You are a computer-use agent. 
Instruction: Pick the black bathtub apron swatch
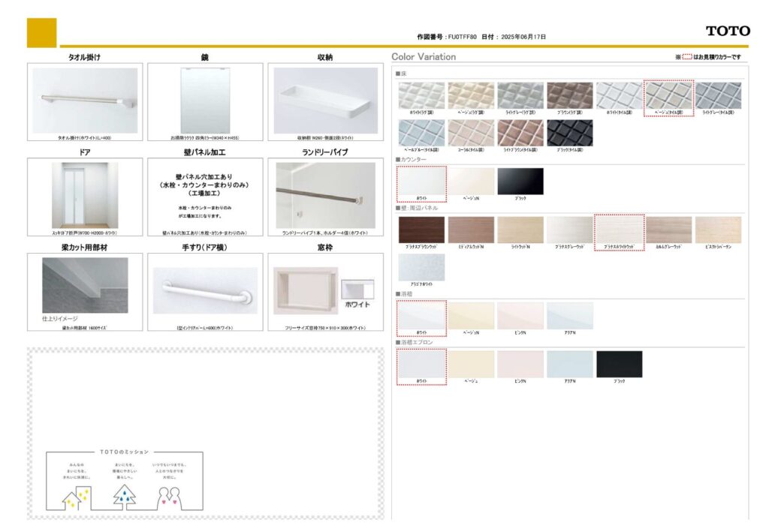(619, 364)
